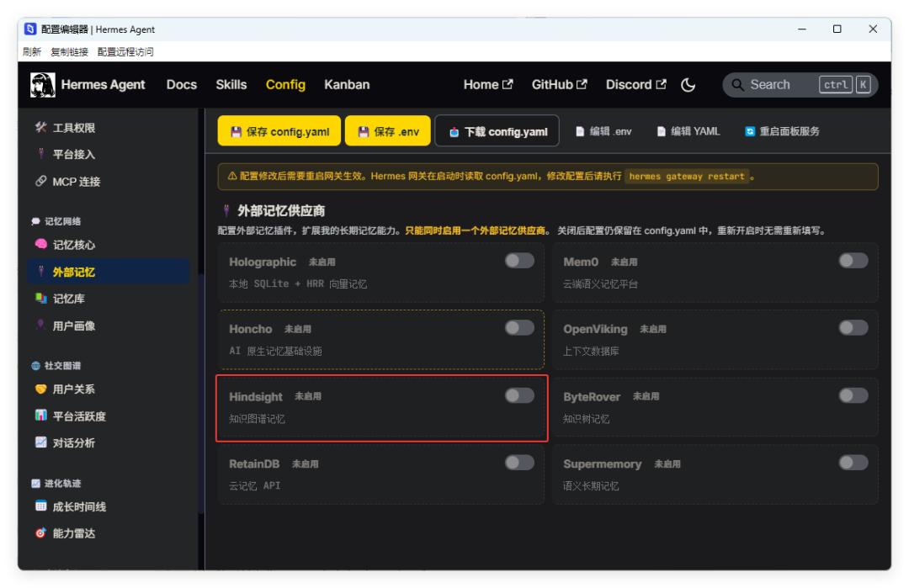This screenshot has height=588, width=909.
Task: Save config.yaml with the yellow button
Action: coord(279,131)
